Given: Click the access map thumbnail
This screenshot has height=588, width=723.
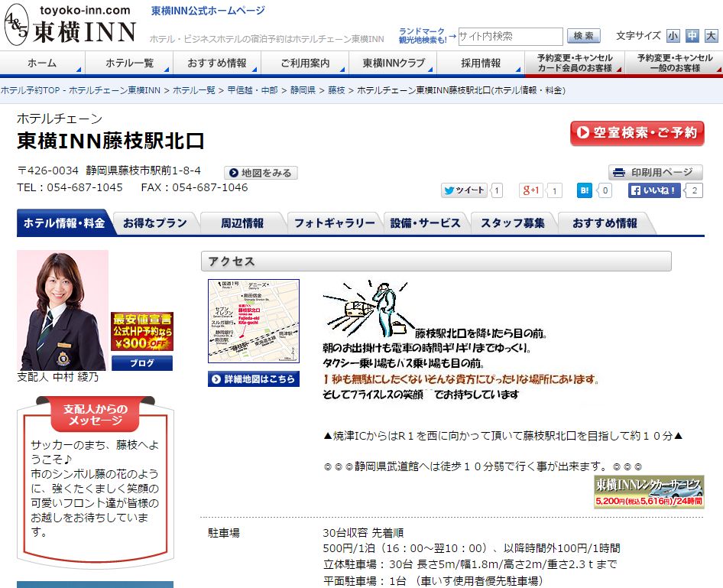Looking at the screenshot, I should click(x=254, y=320).
